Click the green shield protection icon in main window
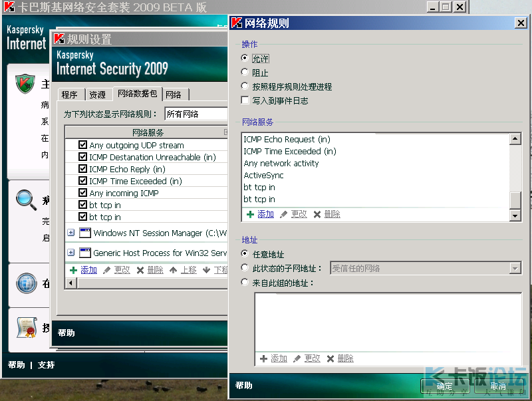The image size is (532, 401). (x=25, y=83)
